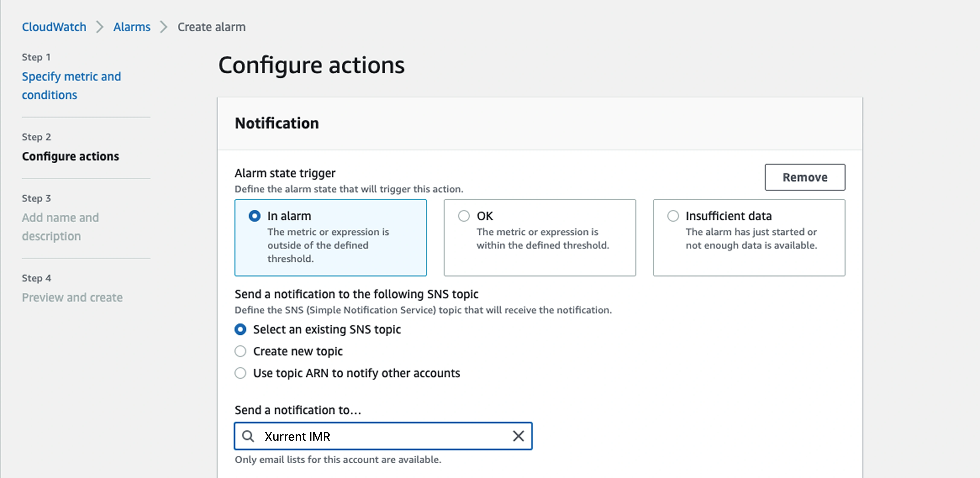
Task: Choose Use topic ARN to notify other accounts
Action: pyautogui.click(x=240, y=373)
